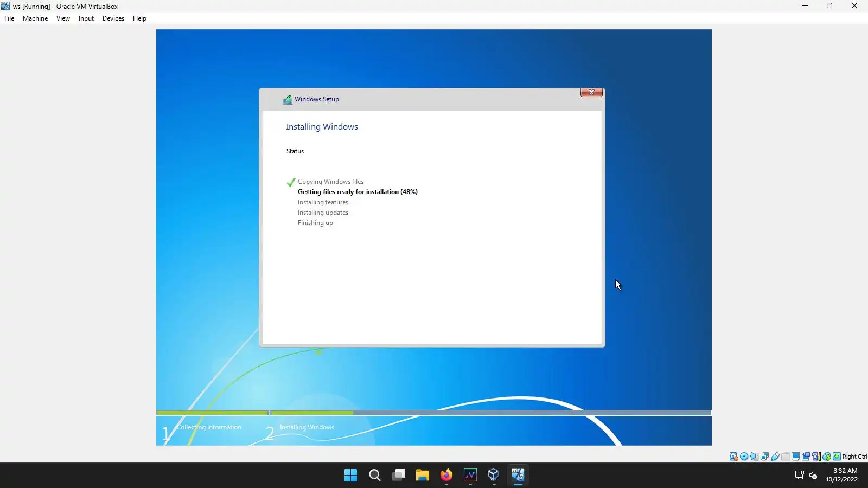
Task: Click the audio status icon
Action: pyautogui.click(x=755, y=457)
